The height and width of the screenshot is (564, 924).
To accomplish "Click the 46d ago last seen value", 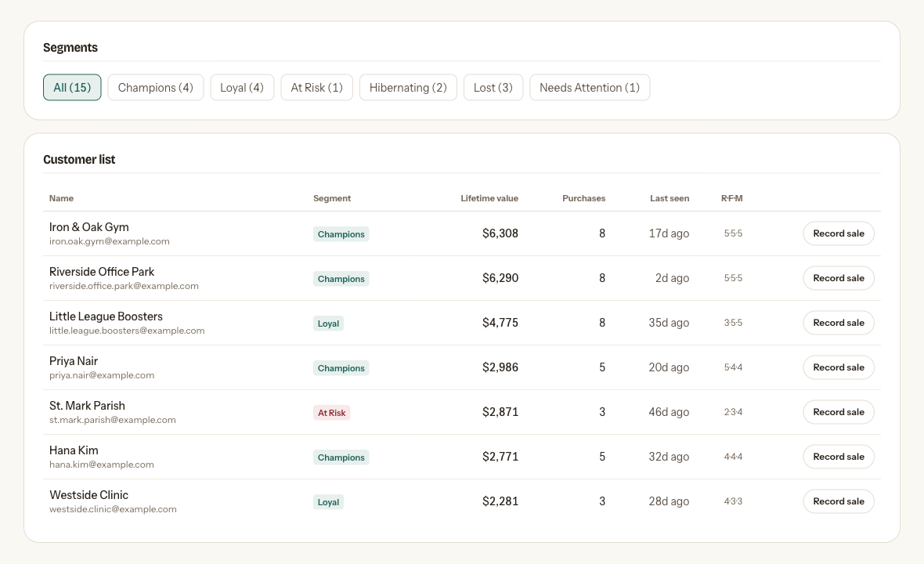I will click(669, 412).
